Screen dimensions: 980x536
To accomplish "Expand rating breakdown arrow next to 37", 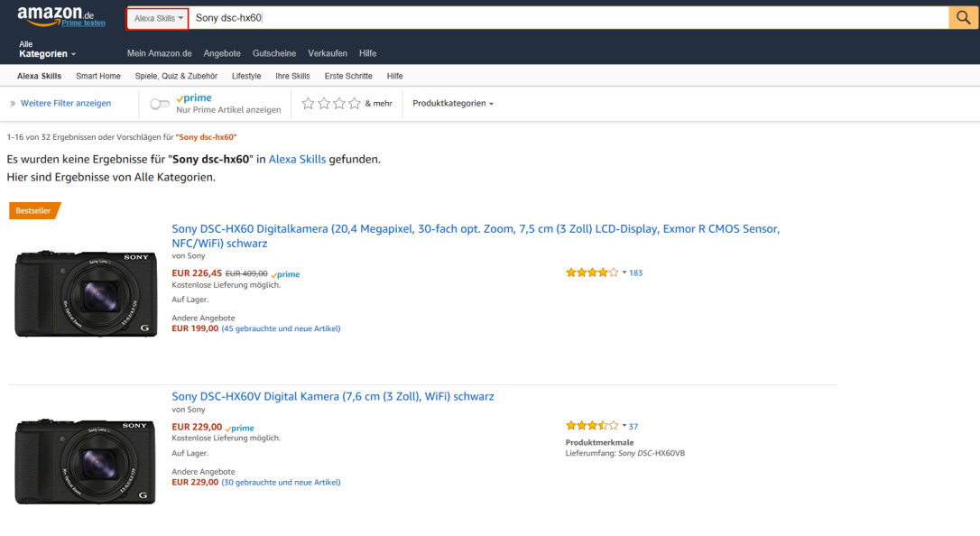I will pyautogui.click(x=624, y=426).
